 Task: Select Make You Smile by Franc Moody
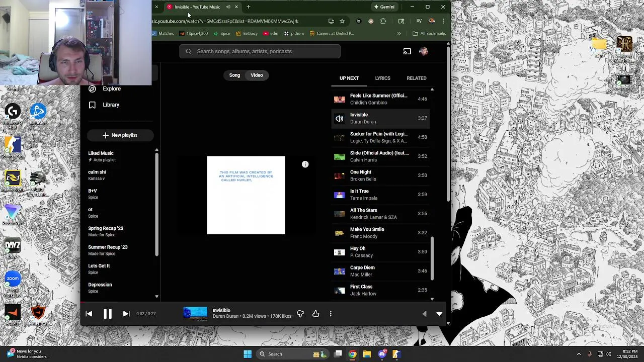pyautogui.click(x=381, y=233)
